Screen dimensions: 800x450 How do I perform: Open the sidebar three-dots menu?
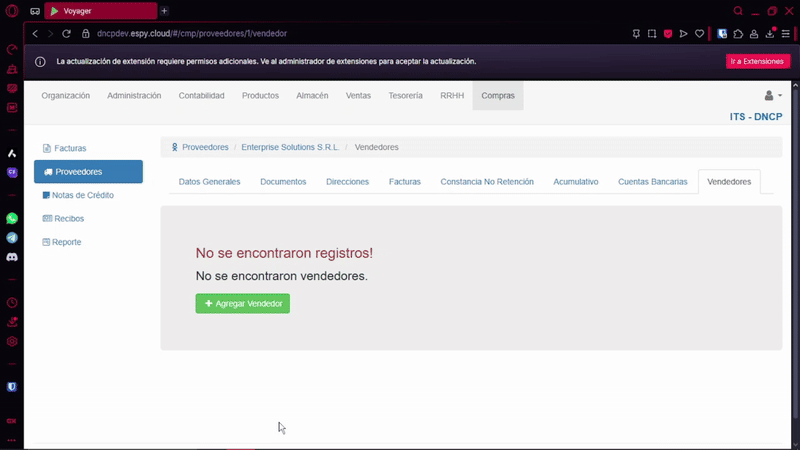click(x=12, y=440)
